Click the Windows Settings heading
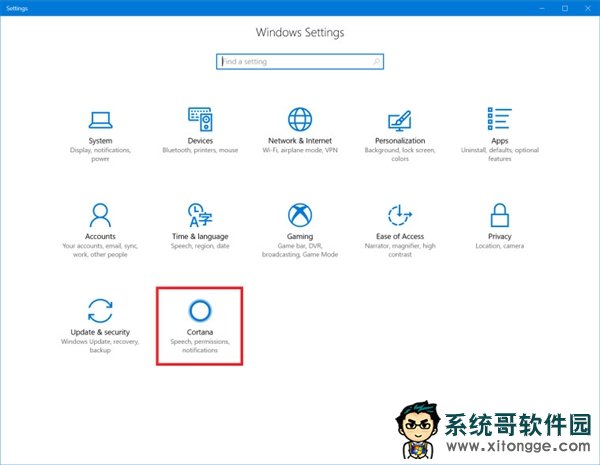 (300, 33)
